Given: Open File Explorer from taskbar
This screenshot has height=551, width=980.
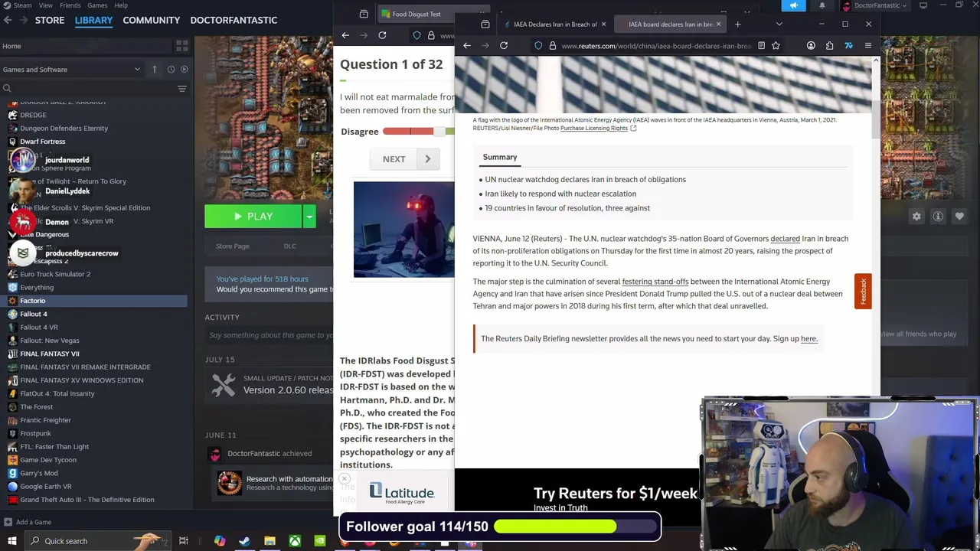Looking at the screenshot, I should [269, 541].
